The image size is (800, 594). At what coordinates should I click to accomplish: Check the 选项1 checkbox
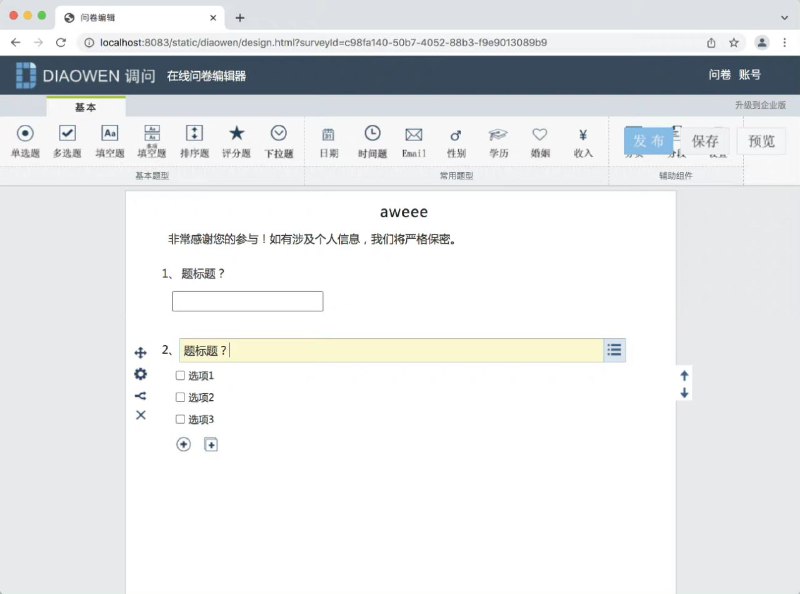[x=180, y=375]
